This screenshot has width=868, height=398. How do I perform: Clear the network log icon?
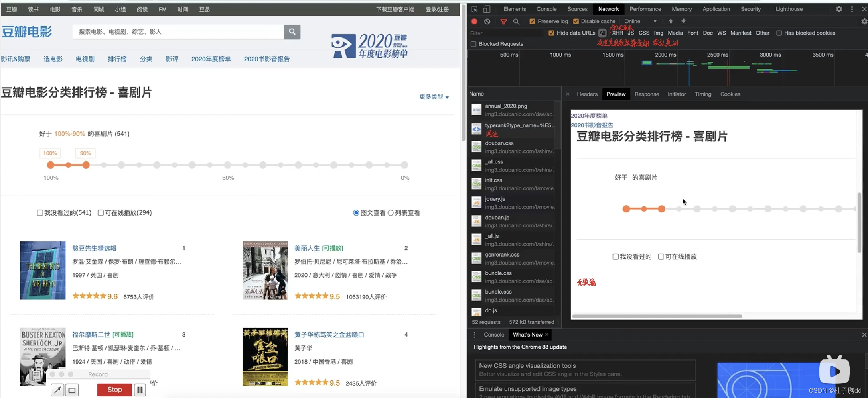[x=487, y=22]
